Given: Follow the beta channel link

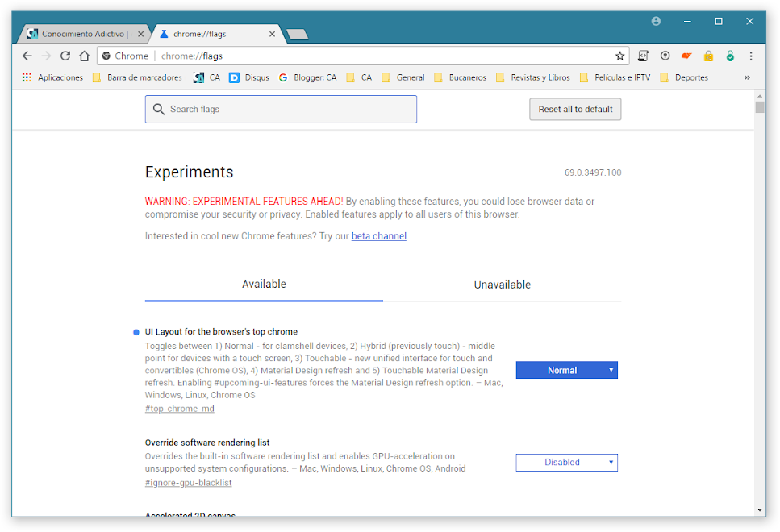Looking at the screenshot, I should 379,236.
